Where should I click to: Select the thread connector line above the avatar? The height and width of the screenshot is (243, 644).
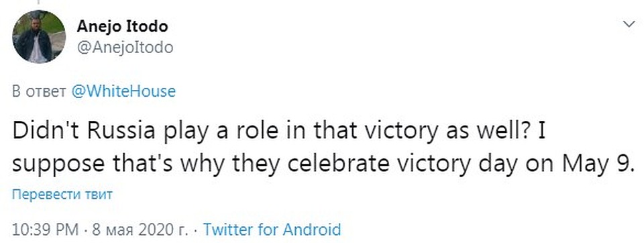[x=39, y=2]
